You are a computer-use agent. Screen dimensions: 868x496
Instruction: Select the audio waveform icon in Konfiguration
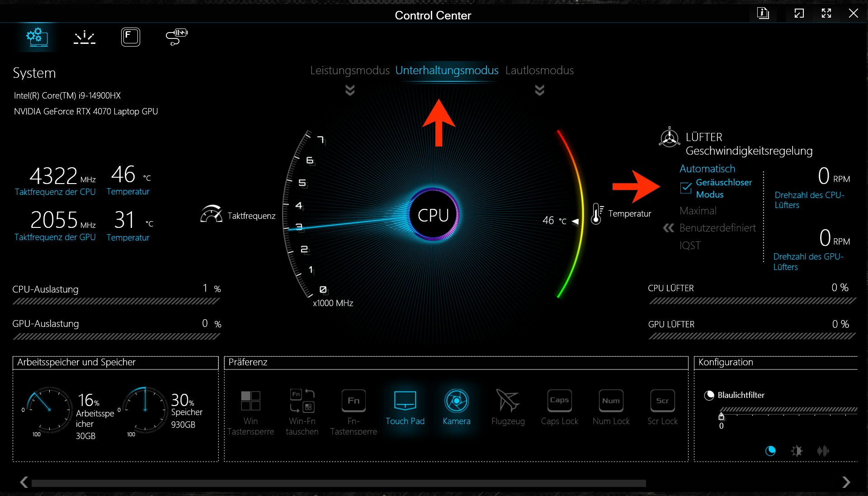823,451
